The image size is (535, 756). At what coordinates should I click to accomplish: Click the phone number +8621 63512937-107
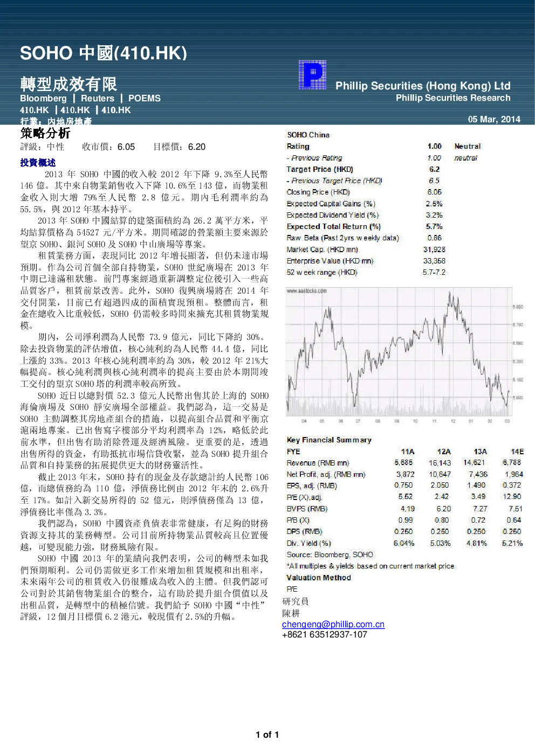click(x=325, y=635)
